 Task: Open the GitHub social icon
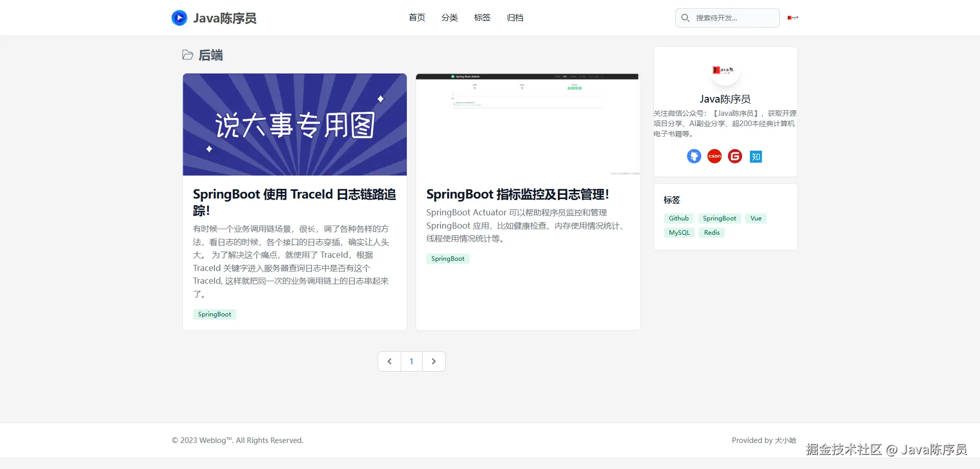click(694, 156)
